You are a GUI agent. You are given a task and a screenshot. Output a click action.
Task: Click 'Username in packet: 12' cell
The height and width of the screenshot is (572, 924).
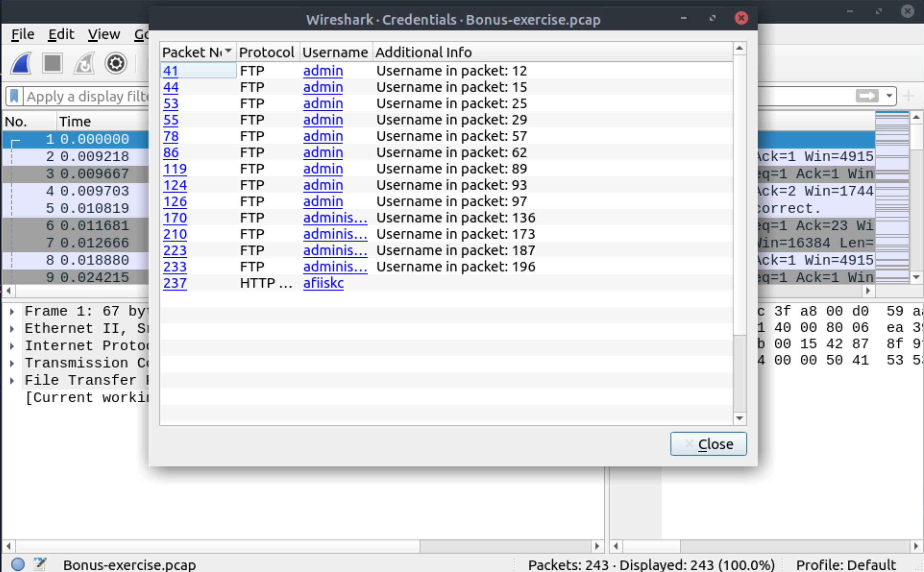[x=452, y=71]
